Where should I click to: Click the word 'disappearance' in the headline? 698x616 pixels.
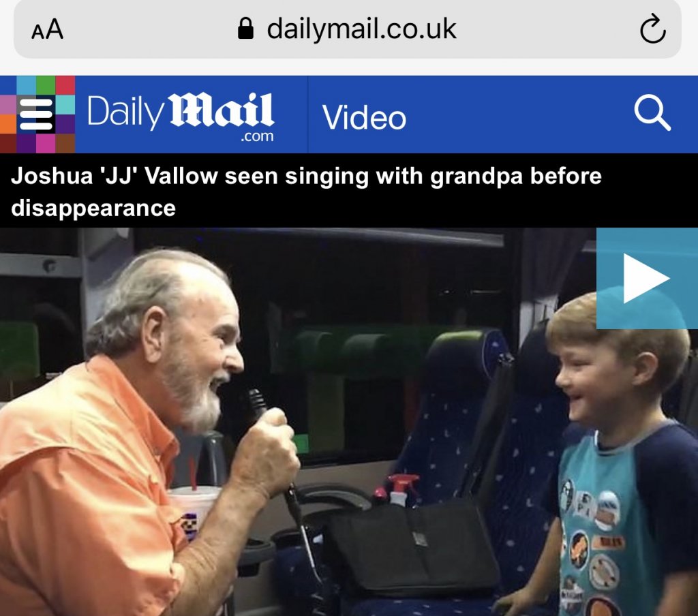click(x=93, y=209)
